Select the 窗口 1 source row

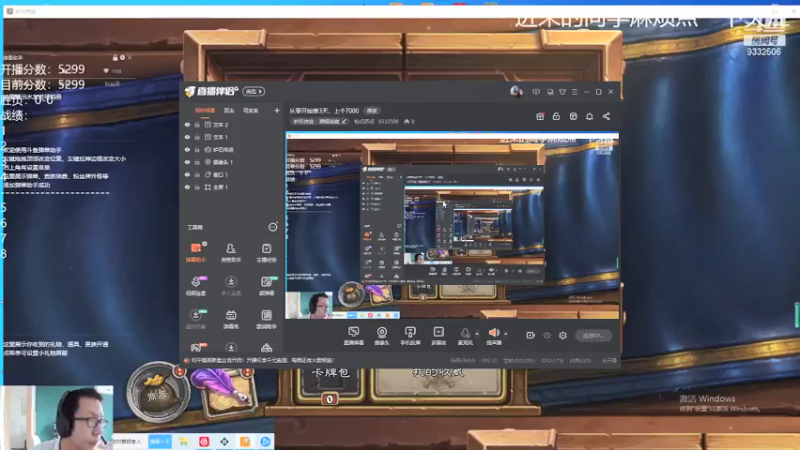(x=232, y=175)
